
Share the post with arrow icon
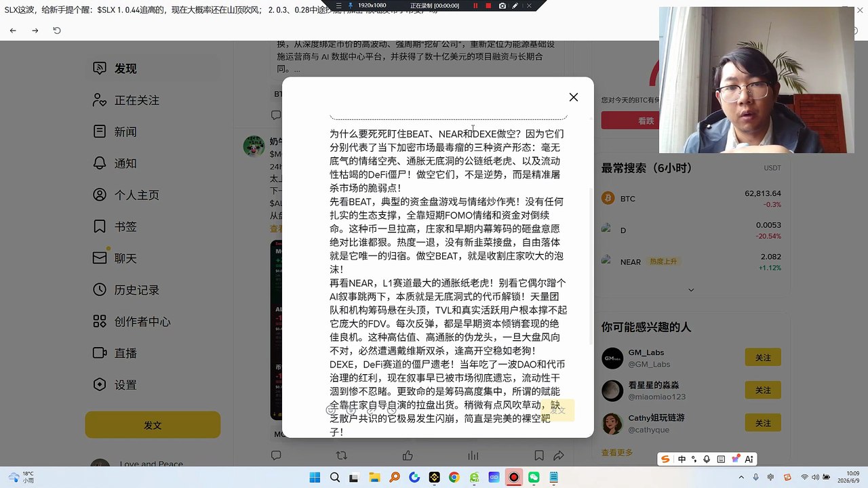click(x=559, y=456)
